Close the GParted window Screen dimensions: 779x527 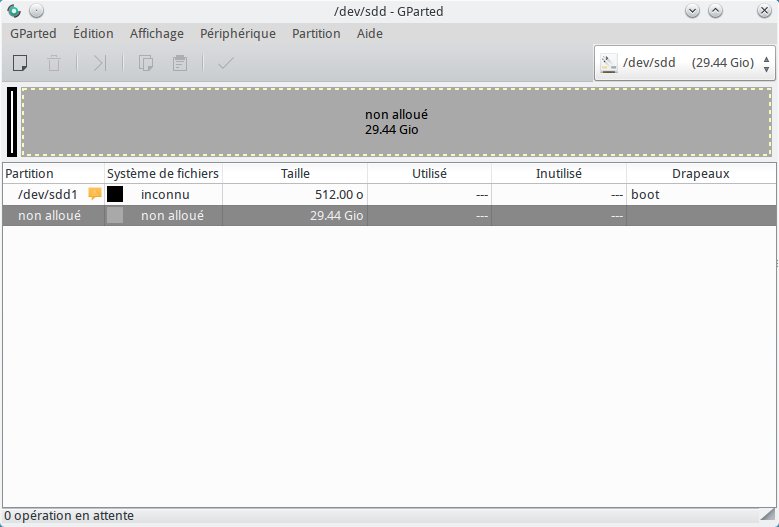[764, 11]
